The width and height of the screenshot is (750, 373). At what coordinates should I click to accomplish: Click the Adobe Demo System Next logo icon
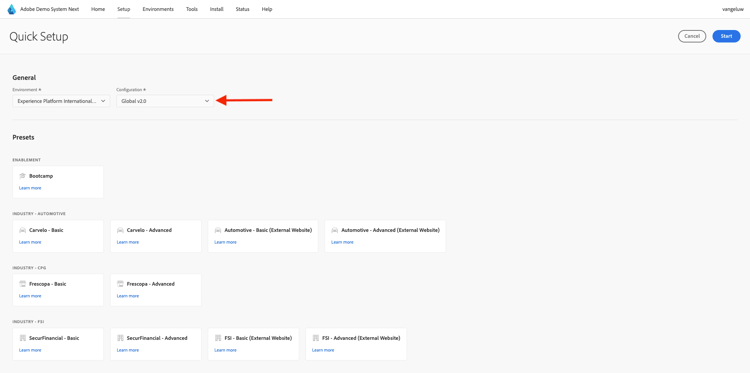pos(11,9)
